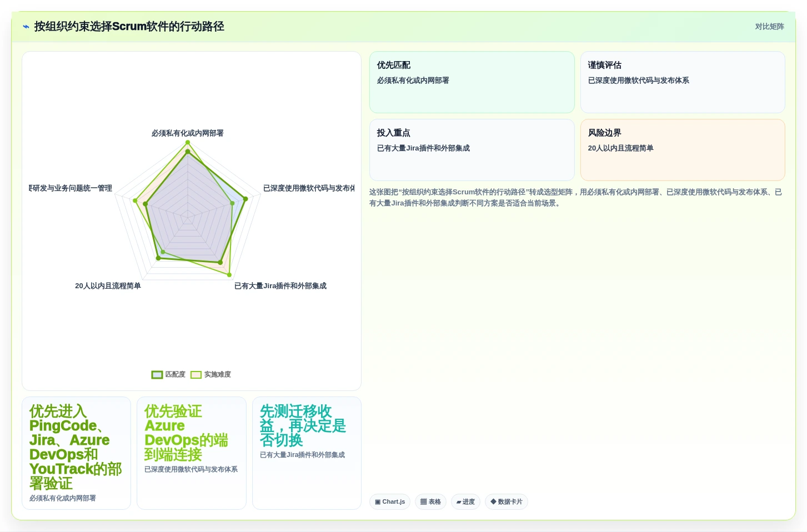Select the header title about choosing Scrum software
The height and width of the screenshot is (532, 807).
tap(129, 27)
